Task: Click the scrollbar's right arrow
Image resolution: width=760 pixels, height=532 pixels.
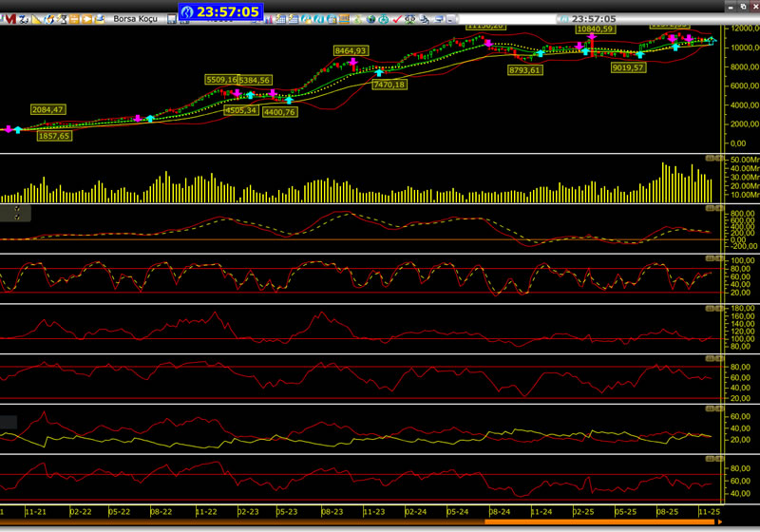Action: (x=718, y=521)
